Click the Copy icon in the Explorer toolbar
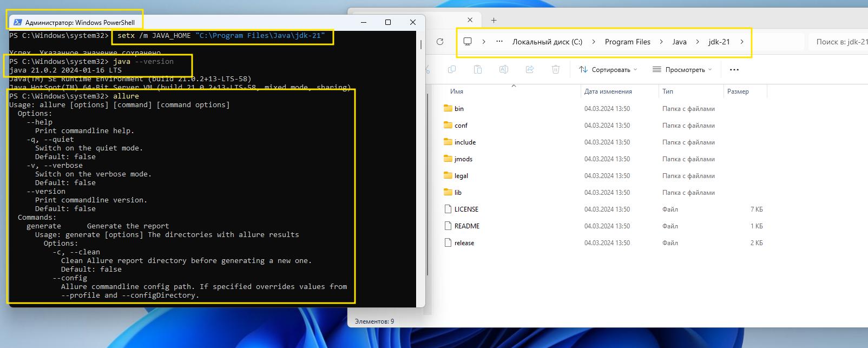The height and width of the screenshot is (348, 868). click(x=452, y=69)
